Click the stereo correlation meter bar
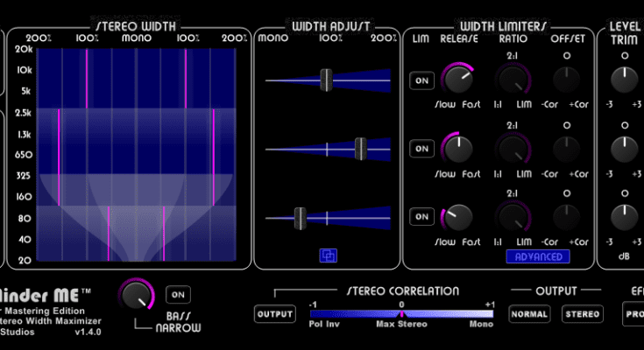The image size is (644, 350). tap(401, 314)
